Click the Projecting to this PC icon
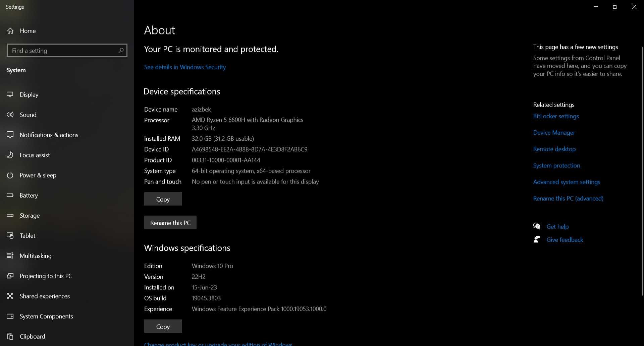This screenshot has height=346, width=644. click(10, 276)
